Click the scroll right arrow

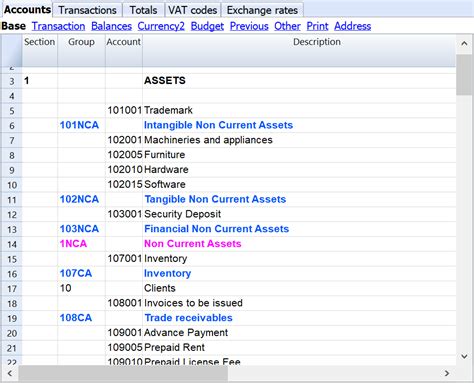[447, 373]
